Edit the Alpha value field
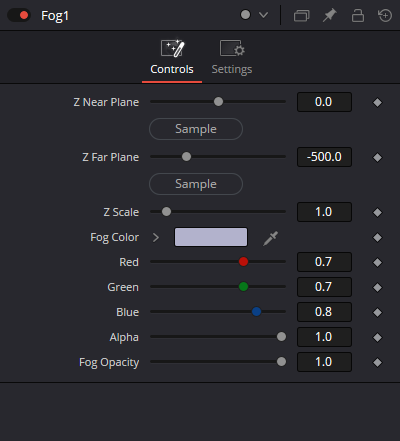 coord(324,337)
